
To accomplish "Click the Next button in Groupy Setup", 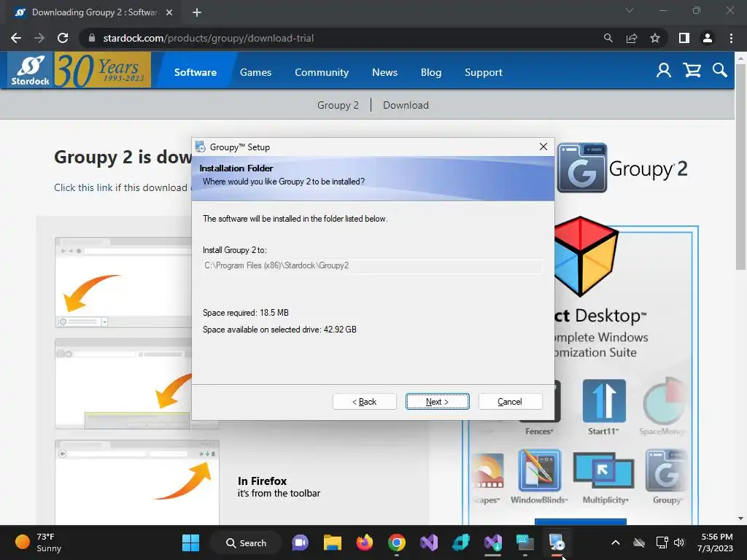I will (438, 402).
